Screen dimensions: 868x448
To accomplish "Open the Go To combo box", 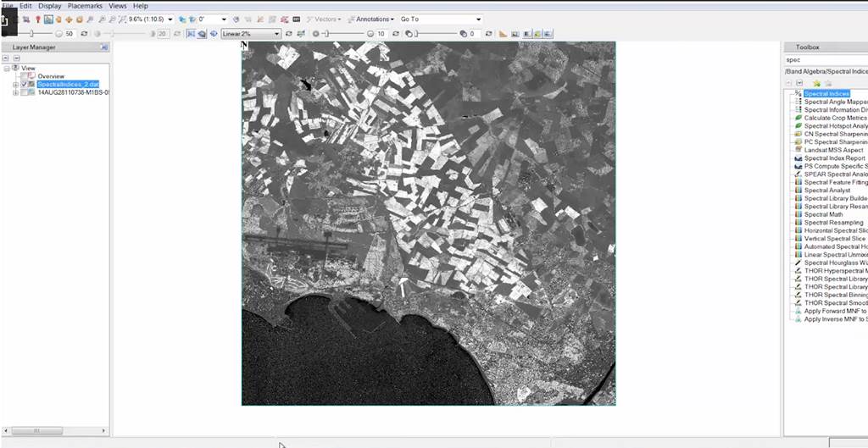I will 441,19.
